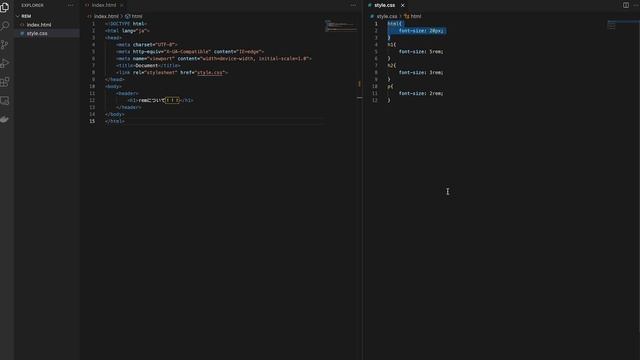Click line number 12 in style.css gutter
Viewport: 640px width, 360px height.
[375, 100]
